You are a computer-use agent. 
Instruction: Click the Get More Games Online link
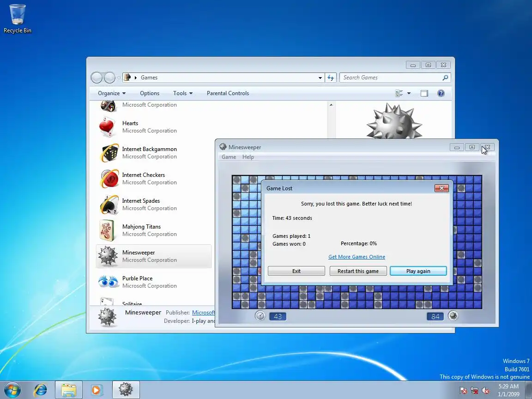(357, 257)
